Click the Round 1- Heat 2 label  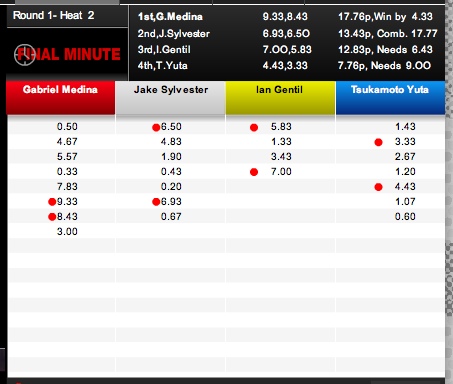tap(53, 15)
